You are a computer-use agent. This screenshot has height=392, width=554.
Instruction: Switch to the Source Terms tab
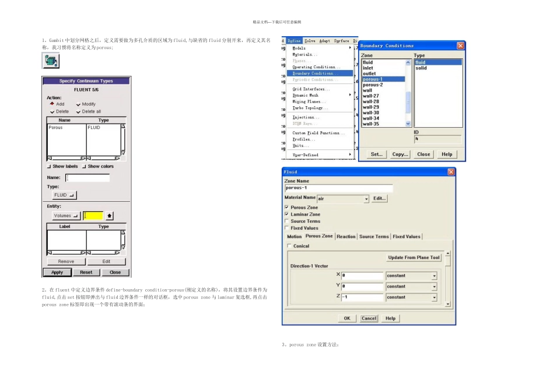374,236
